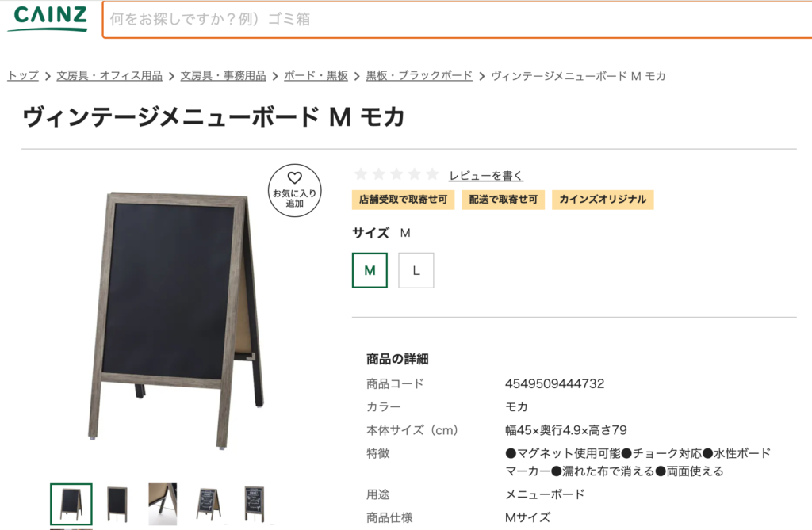This screenshot has height=530, width=812.
Task: Select the fourth menu-written thumbnail
Action: coord(209,504)
